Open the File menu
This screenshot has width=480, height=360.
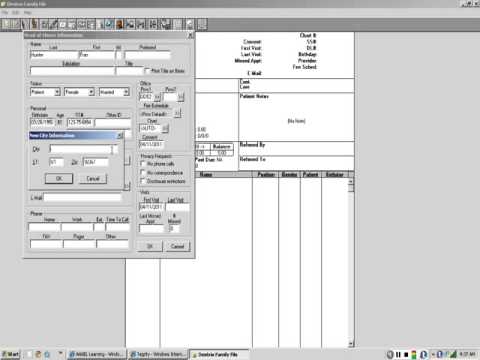click(x=5, y=13)
